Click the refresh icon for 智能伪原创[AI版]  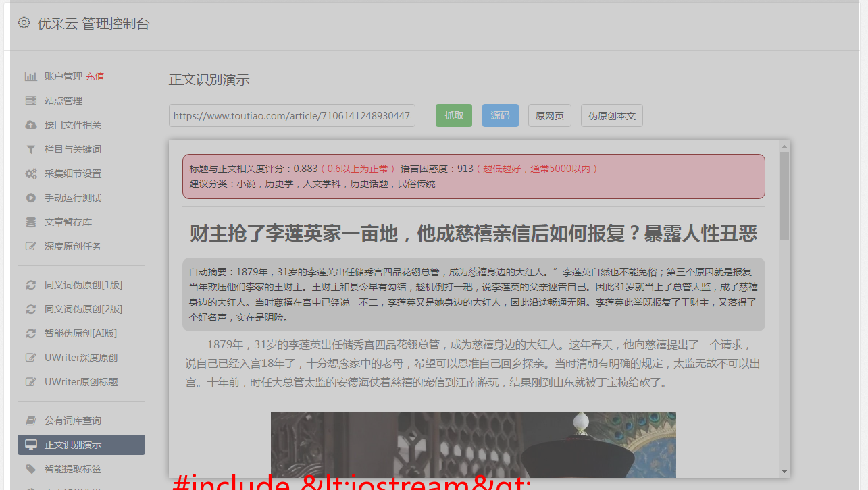(x=30, y=333)
